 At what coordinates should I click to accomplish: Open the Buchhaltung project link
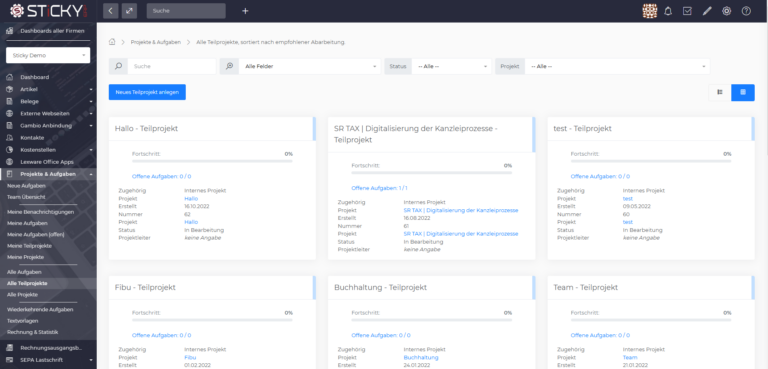pos(421,357)
